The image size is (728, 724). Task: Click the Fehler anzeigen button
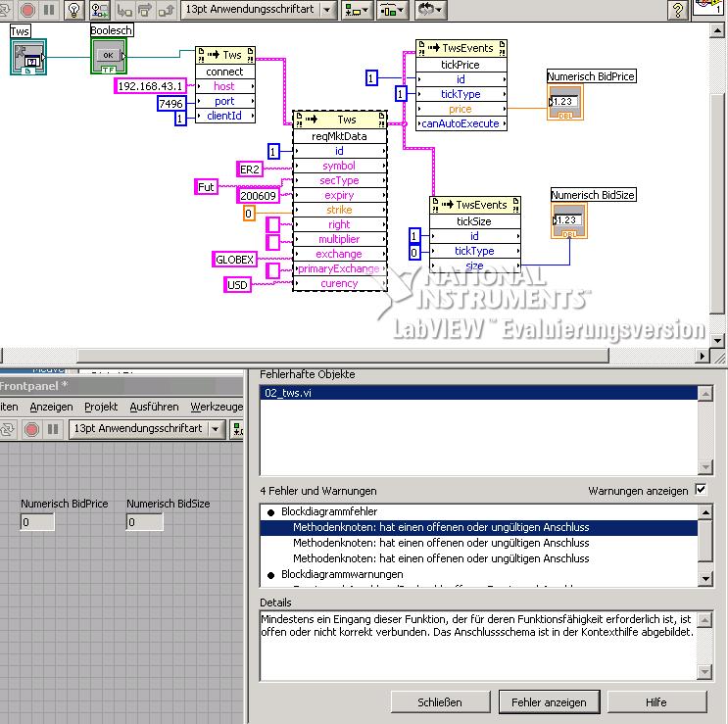pos(549,702)
